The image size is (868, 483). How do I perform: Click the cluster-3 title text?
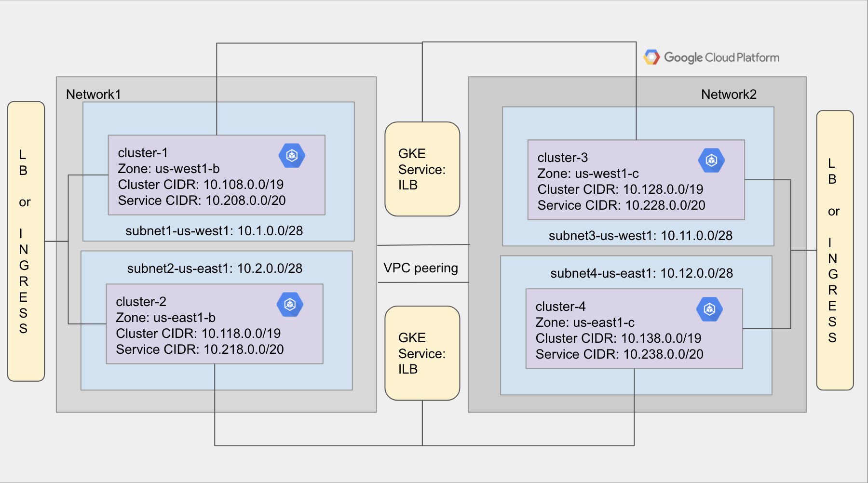[x=562, y=158]
